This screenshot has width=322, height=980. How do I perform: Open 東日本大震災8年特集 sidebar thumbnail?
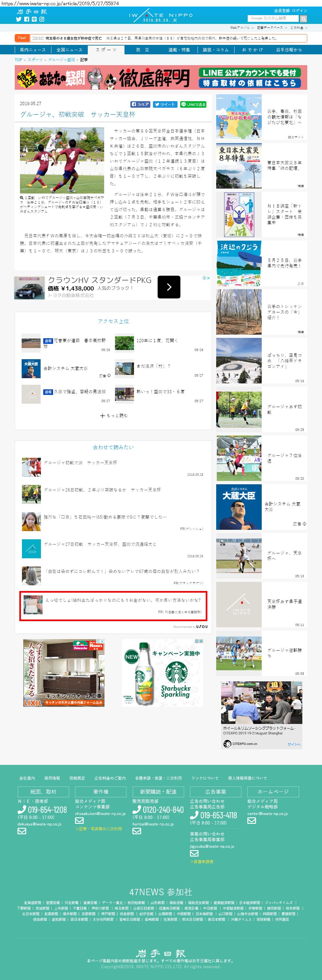click(239, 165)
